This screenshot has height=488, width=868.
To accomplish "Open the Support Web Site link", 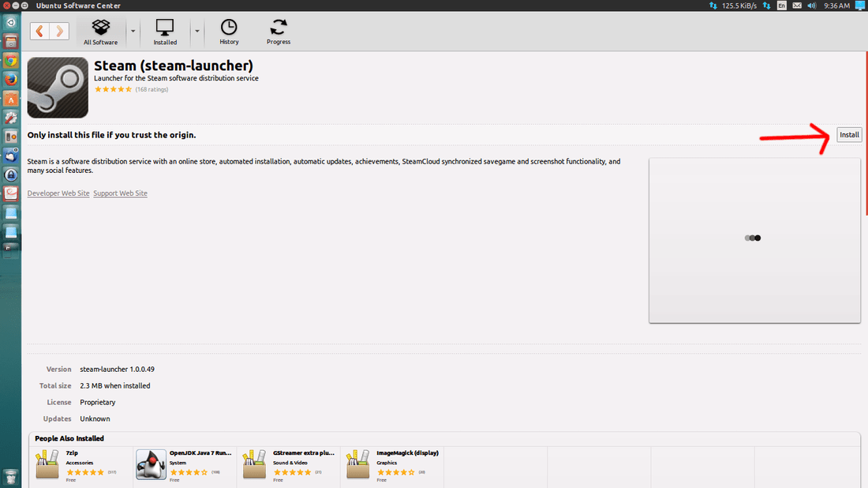I will pos(120,193).
